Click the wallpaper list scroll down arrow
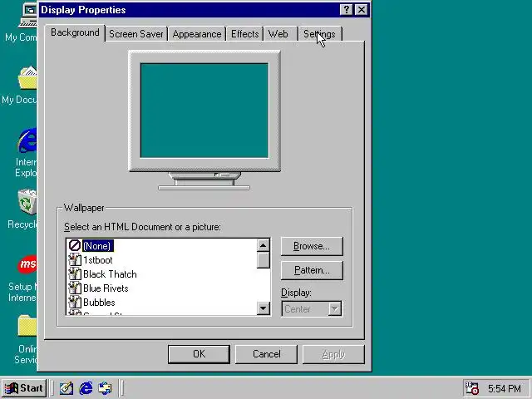The height and width of the screenshot is (399, 532). (x=264, y=308)
